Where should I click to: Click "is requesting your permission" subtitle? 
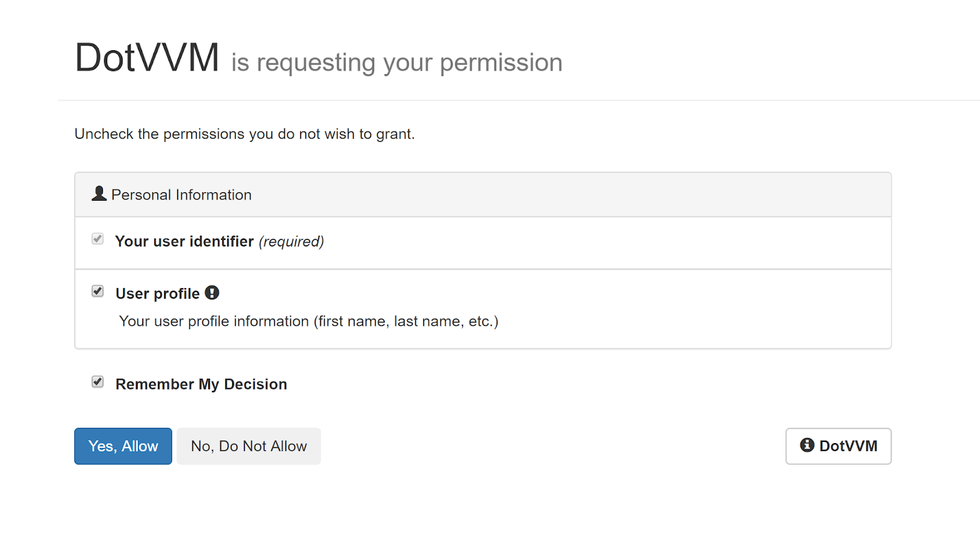click(x=396, y=62)
